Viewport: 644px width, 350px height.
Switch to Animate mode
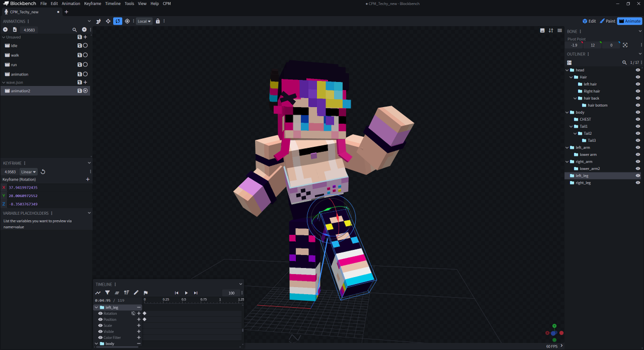point(629,21)
